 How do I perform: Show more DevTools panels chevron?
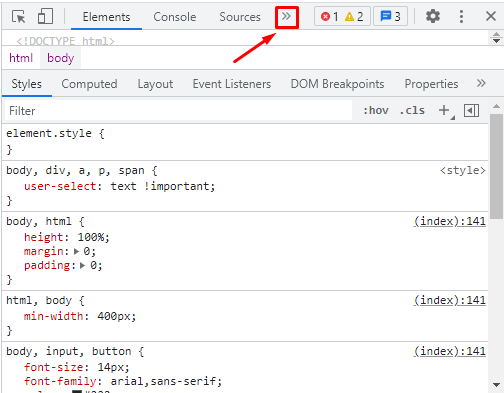pyautogui.click(x=287, y=16)
